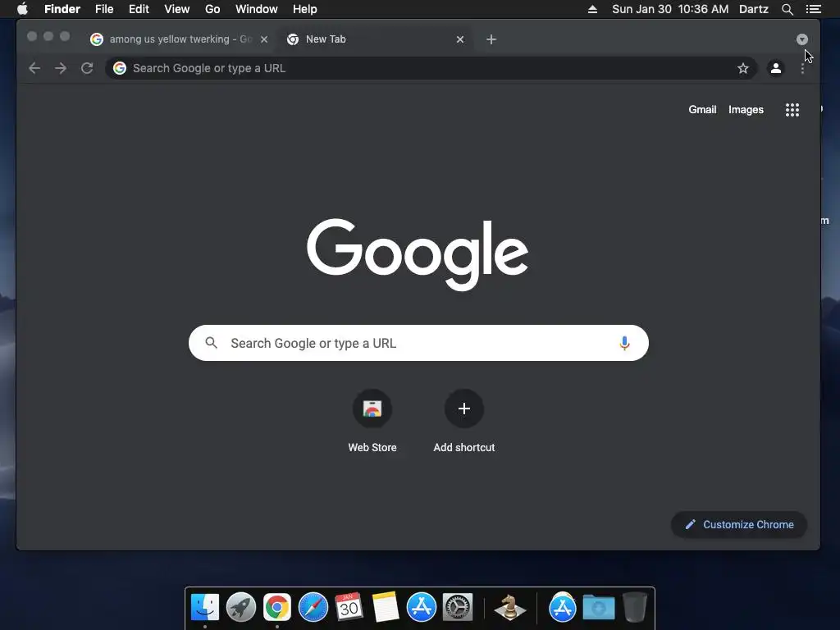Viewport: 840px width, 630px height.
Task: Open System Preferences gear in the Dock
Action: [x=458, y=607]
